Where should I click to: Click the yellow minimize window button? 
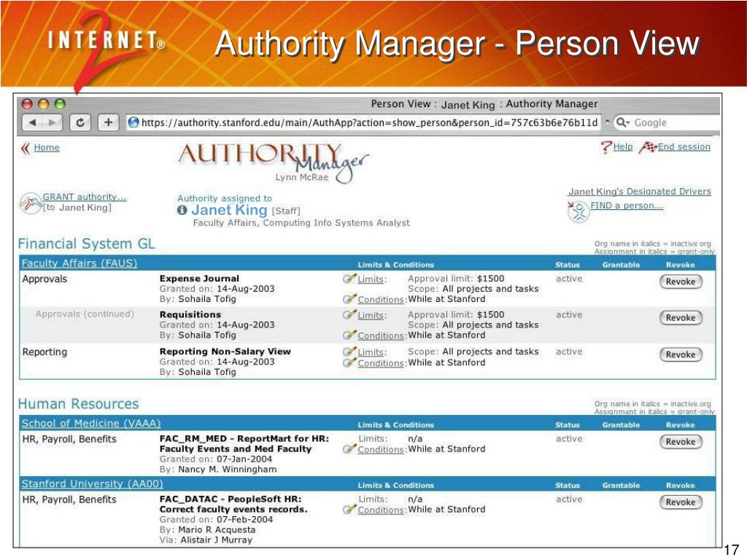click(43, 104)
